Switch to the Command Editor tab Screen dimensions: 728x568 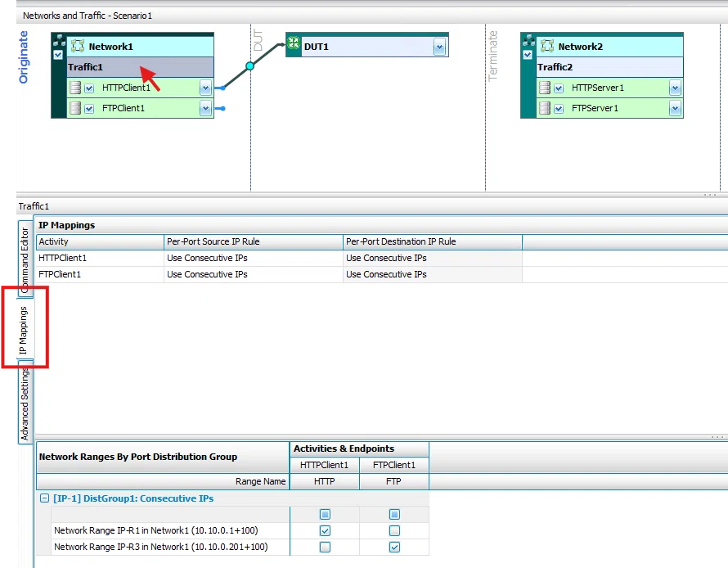point(25,259)
